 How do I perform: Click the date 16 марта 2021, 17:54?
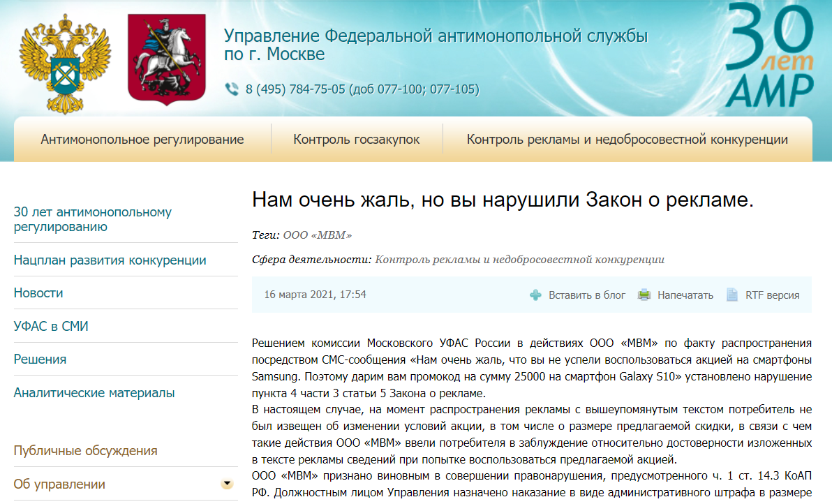315,295
